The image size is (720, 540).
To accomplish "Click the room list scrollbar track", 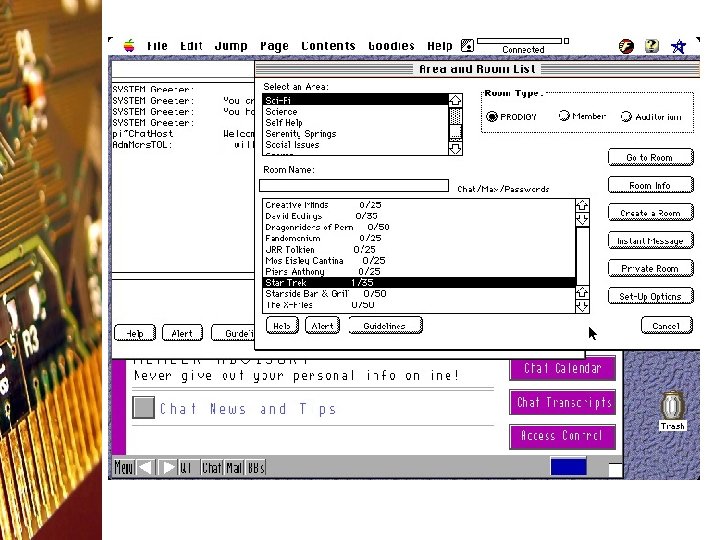I will click(582, 255).
